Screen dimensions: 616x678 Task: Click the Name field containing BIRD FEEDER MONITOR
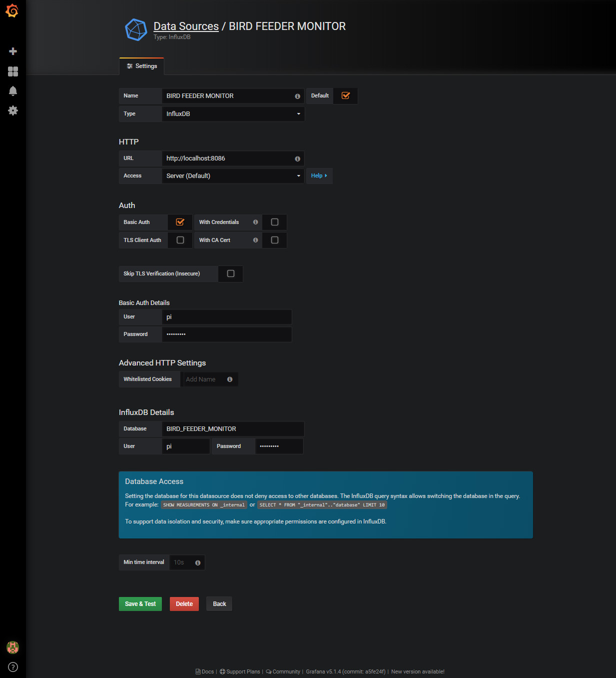(x=233, y=96)
